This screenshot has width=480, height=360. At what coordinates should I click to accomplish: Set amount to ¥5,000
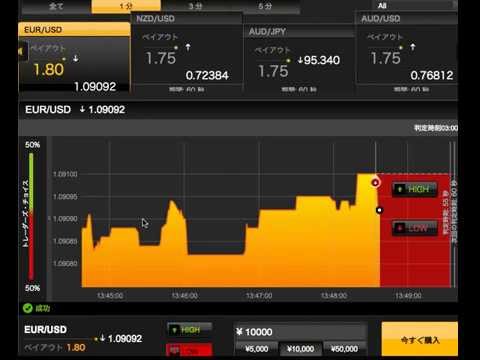[257, 349]
